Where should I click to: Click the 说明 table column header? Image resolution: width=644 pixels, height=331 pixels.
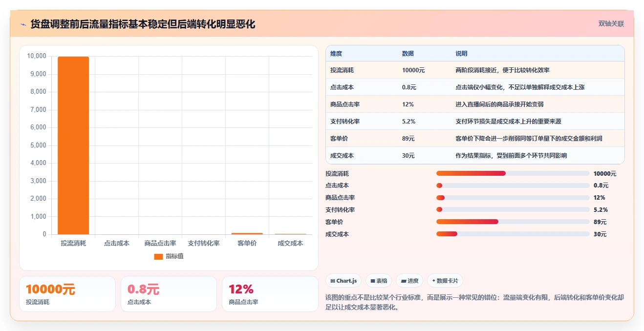pyautogui.click(x=462, y=54)
